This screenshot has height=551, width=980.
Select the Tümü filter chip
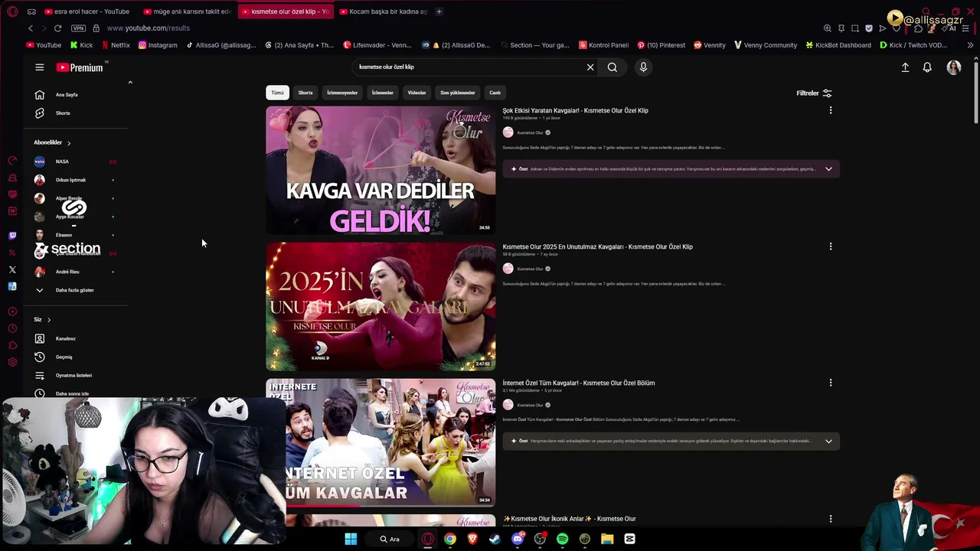coord(277,93)
